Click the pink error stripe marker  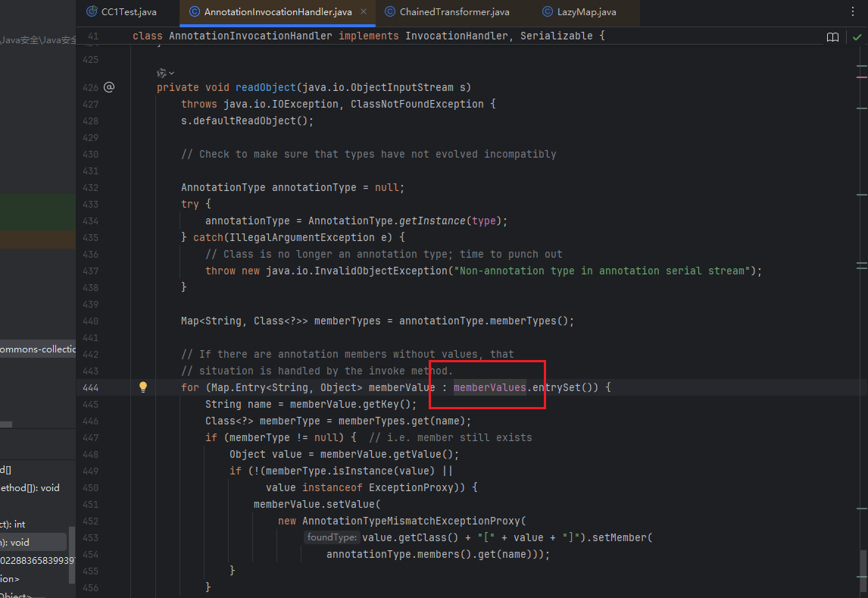pos(862,77)
